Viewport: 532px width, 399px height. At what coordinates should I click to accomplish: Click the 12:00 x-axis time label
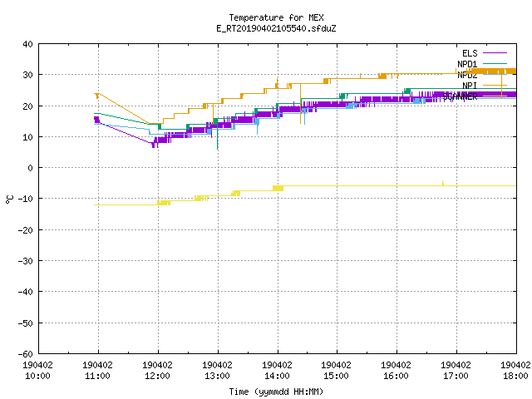point(157,376)
